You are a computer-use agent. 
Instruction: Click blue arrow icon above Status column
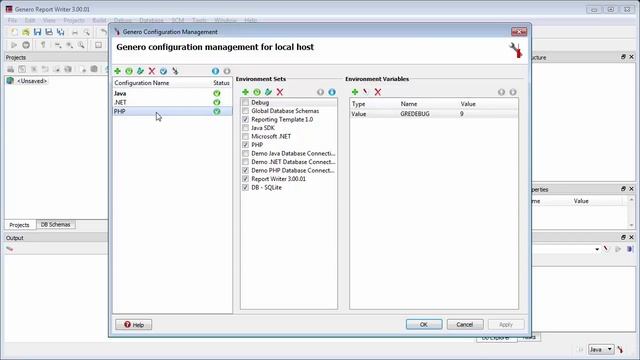coord(216,71)
